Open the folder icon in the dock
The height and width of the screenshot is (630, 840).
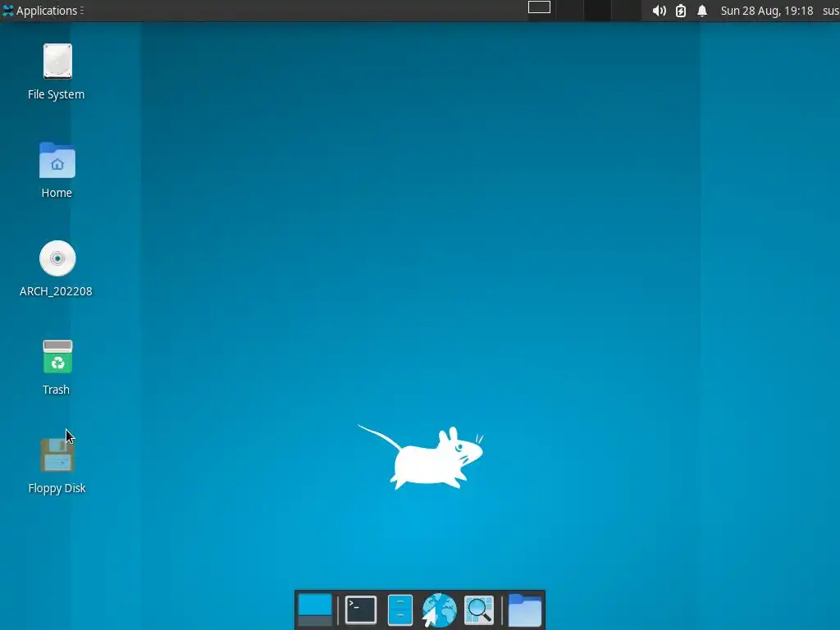tap(525, 609)
